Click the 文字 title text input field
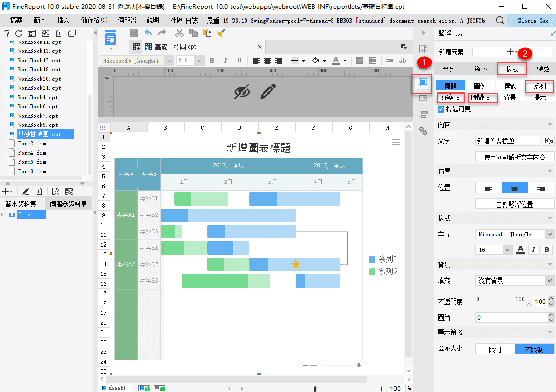 pyautogui.click(x=508, y=141)
